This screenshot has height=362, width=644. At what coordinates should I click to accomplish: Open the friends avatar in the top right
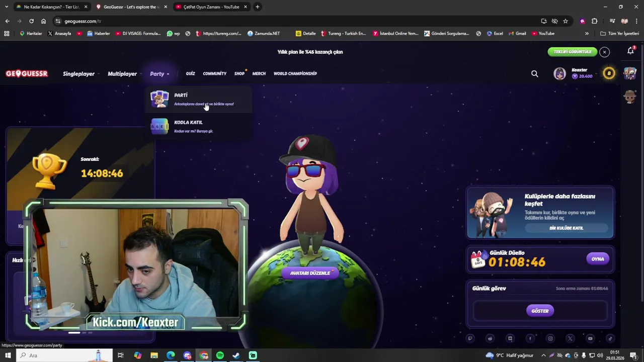click(630, 73)
